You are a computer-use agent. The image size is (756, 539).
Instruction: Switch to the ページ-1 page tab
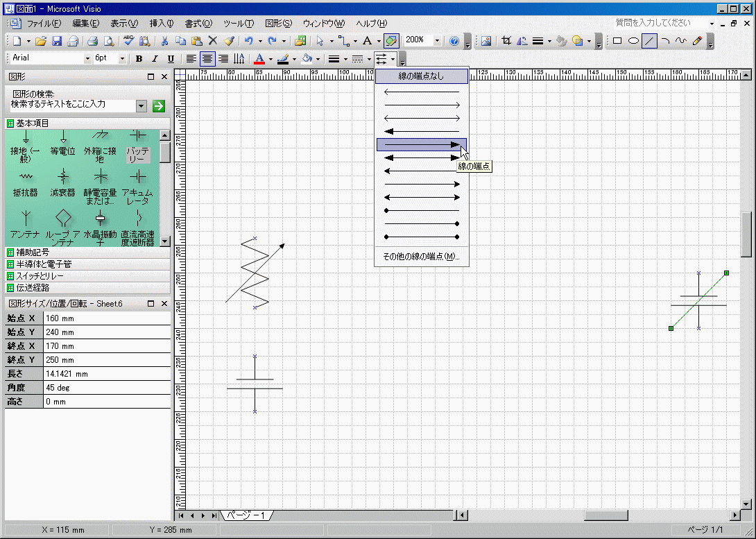coord(246,515)
